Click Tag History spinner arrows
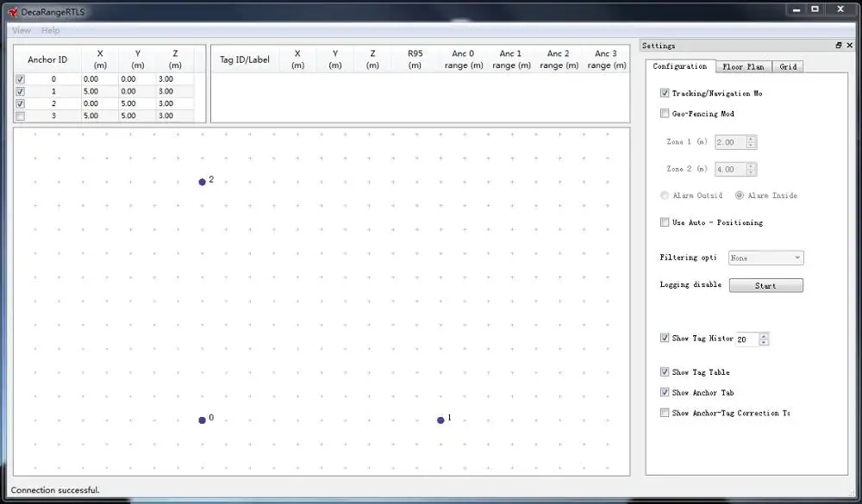Image resolution: width=862 pixels, height=504 pixels. tap(764, 339)
